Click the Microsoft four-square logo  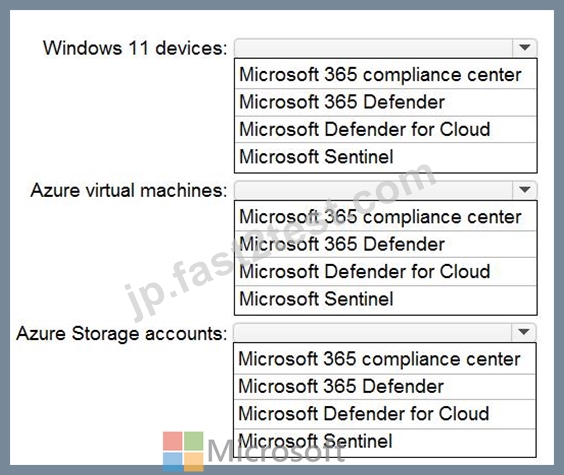point(183,451)
